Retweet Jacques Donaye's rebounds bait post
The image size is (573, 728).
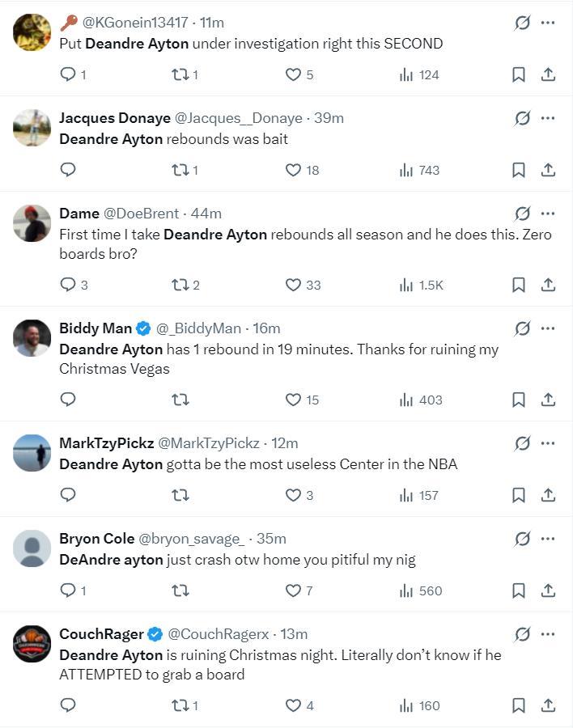click(x=180, y=170)
